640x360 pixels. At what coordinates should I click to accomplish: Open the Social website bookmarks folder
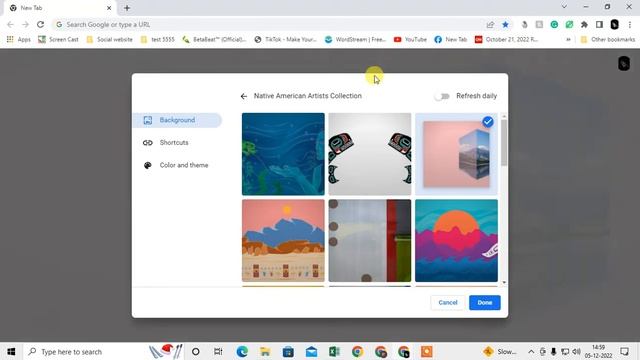coord(109,40)
